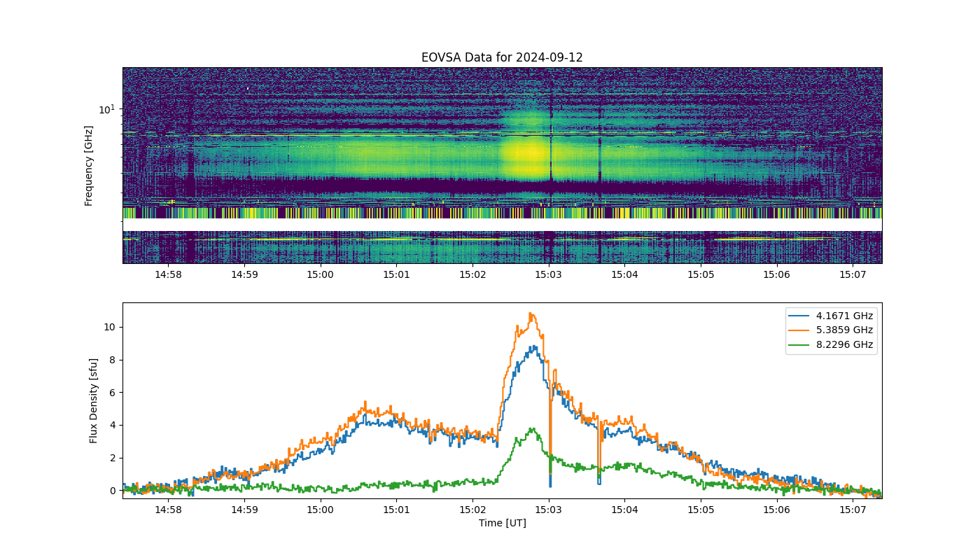Click the '5.3859 GHz' legend label
980x560 pixels.
pos(846,330)
